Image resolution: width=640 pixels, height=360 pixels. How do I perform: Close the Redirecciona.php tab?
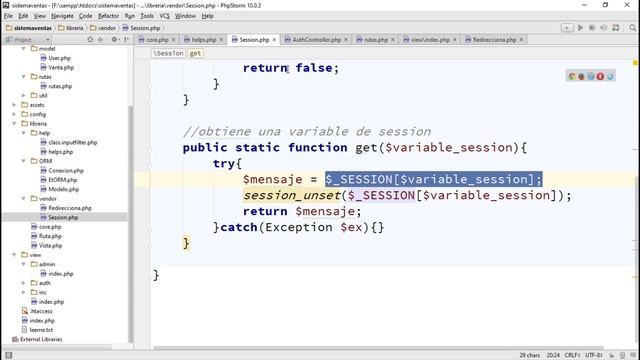[x=521, y=40]
